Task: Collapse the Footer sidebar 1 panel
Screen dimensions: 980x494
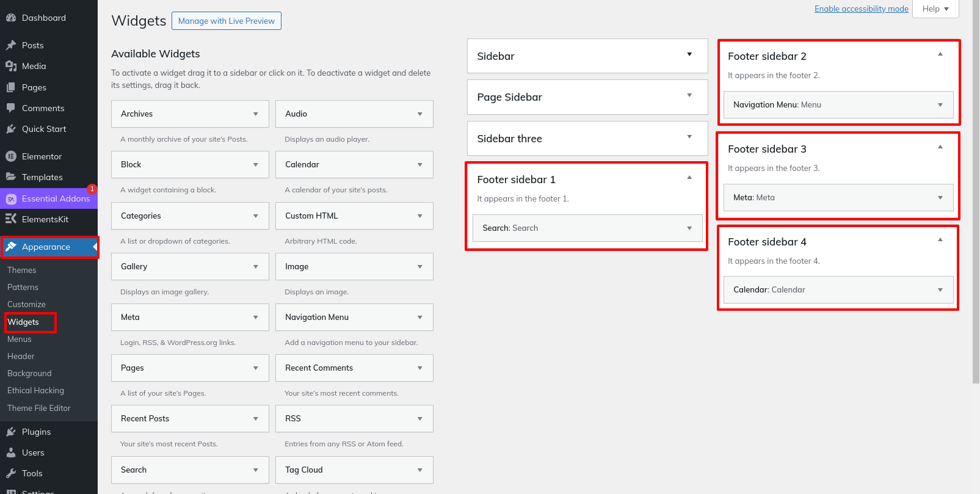Action: point(689,178)
